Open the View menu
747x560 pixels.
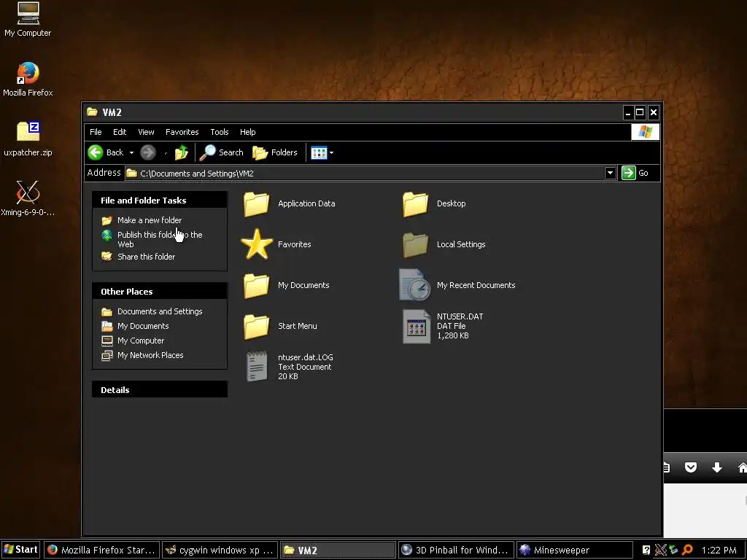146,132
